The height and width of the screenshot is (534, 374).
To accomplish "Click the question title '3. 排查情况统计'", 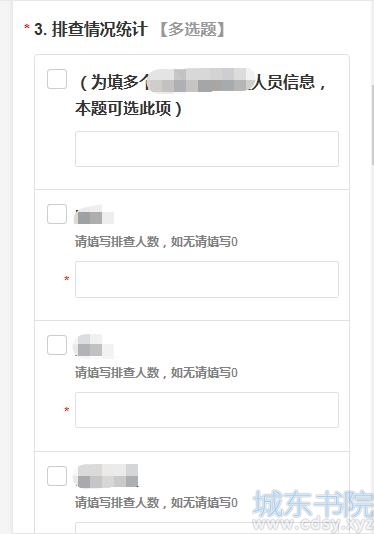I will (91, 29).
